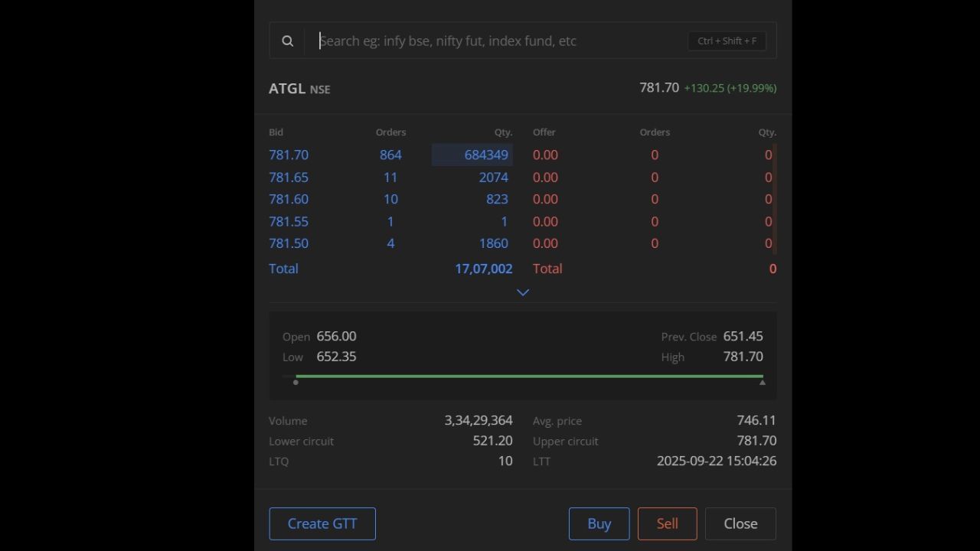
Task: Click the low marker dot on range bar
Action: click(296, 382)
